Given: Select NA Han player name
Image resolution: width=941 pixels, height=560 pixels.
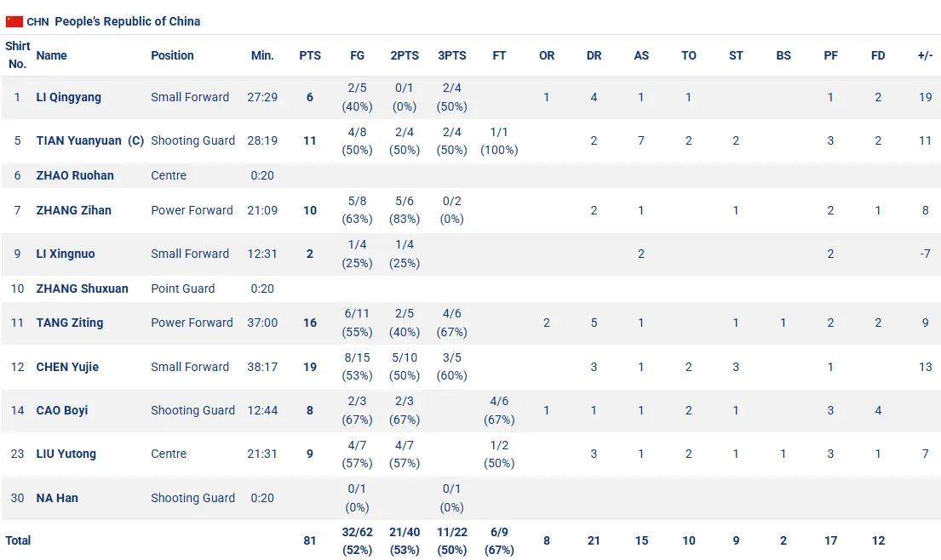Looking at the screenshot, I should (x=57, y=498).
